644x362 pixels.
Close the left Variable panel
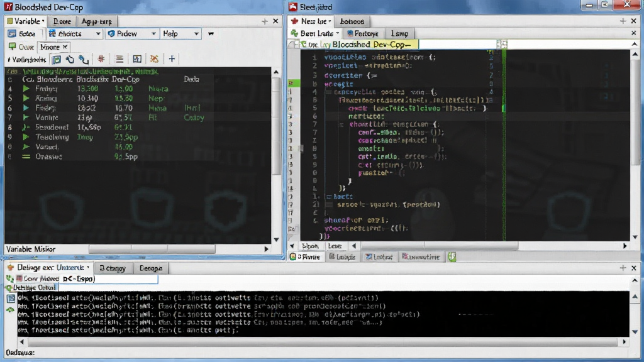(x=275, y=21)
